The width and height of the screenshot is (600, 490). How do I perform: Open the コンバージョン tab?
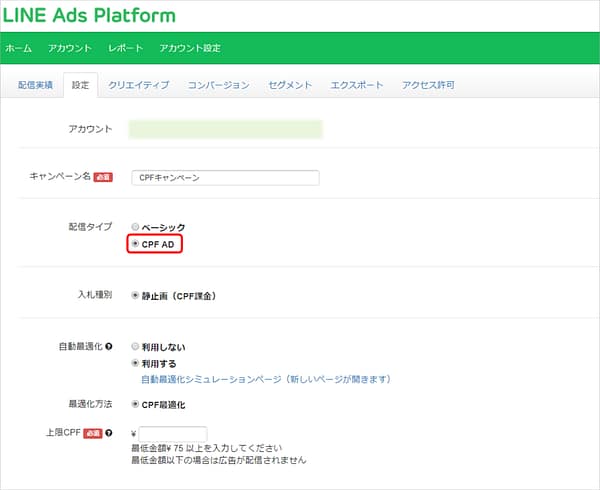(218, 85)
